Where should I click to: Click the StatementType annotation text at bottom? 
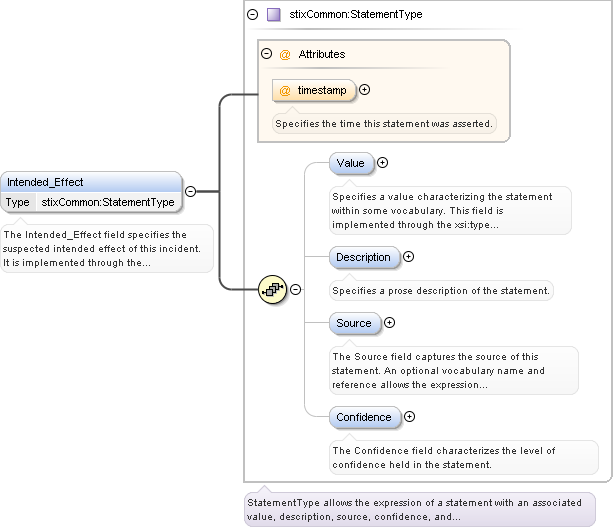pyautogui.click(x=419, y=509)
